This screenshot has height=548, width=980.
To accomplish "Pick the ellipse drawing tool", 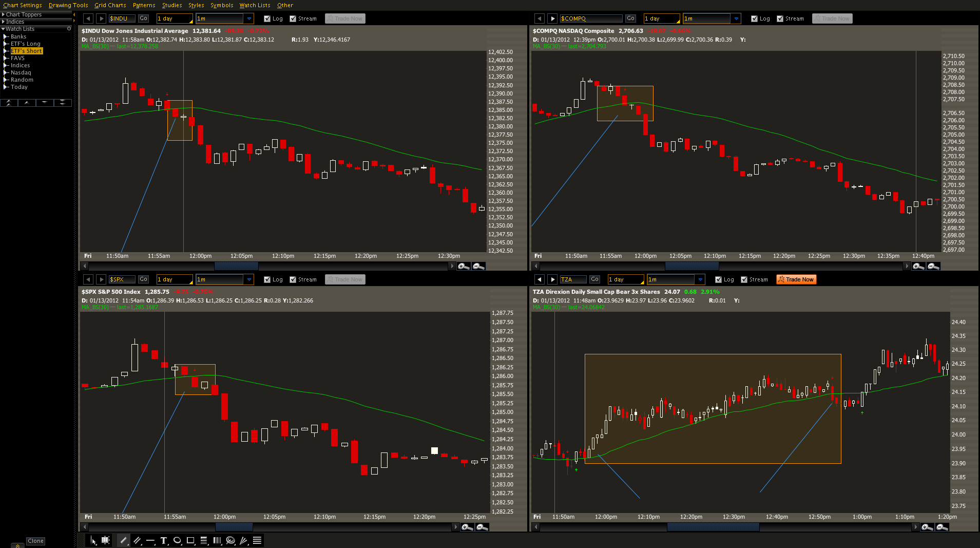I will pyautogui.click(x=177, y=540).
